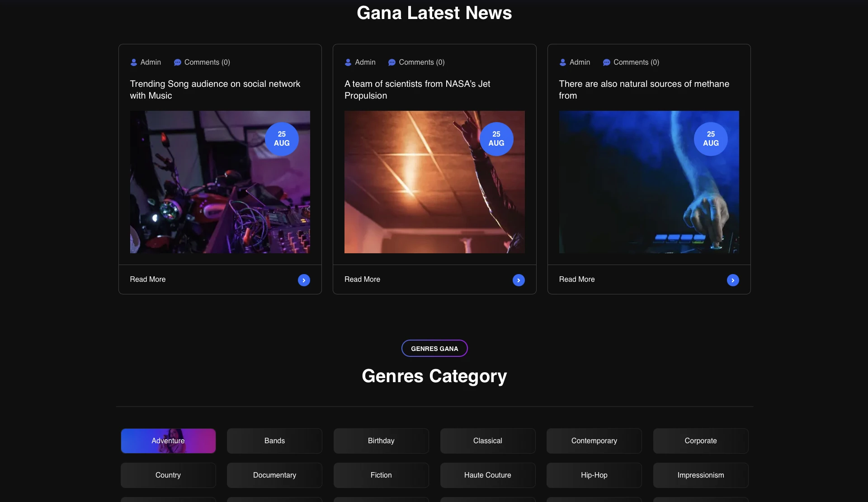
Task: Open the concert raised-hand thumbnail image
Action: 434,182
